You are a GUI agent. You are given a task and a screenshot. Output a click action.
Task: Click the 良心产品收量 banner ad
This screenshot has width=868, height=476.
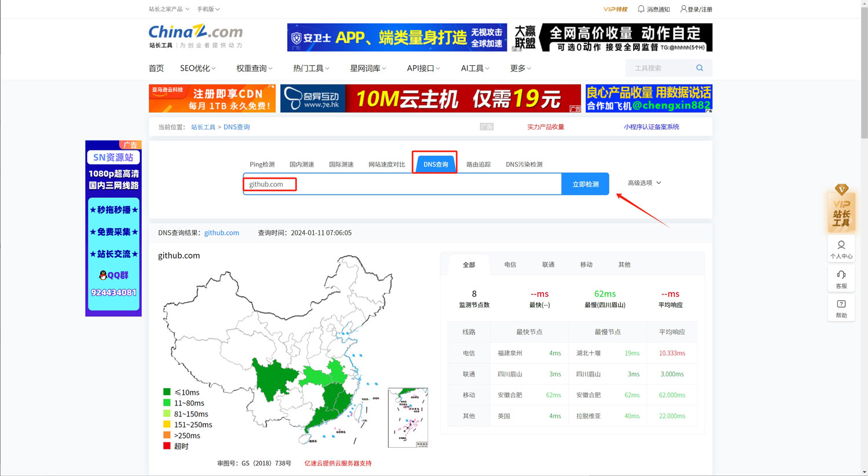[649, 98]
